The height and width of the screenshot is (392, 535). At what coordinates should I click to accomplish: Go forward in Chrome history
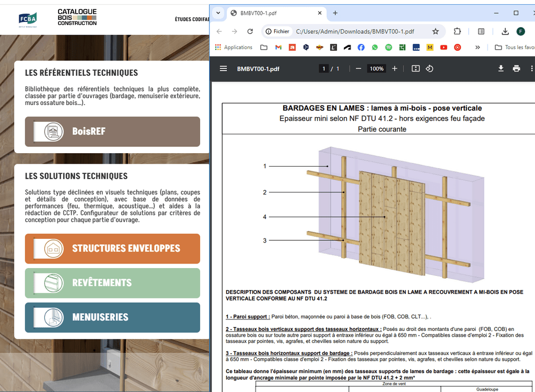(x=235, y=31)
